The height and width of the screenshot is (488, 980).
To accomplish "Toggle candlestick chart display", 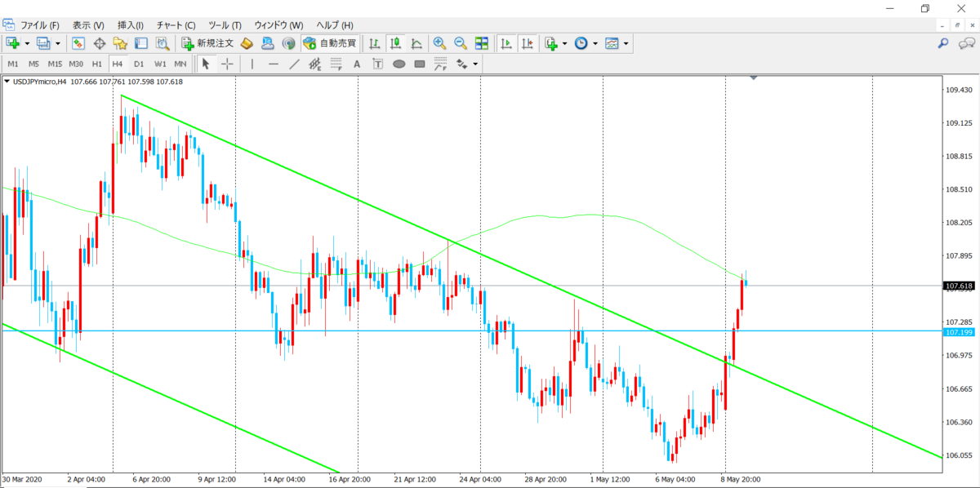I will click(395, 43).
